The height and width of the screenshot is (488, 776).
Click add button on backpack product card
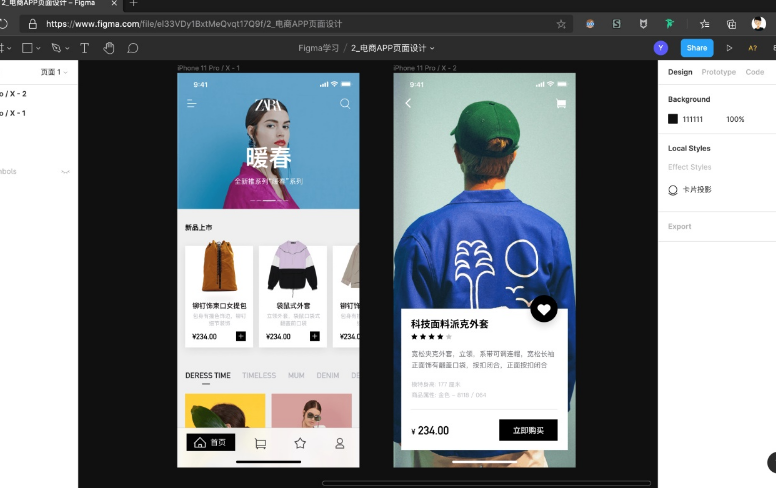pos(241,336)
